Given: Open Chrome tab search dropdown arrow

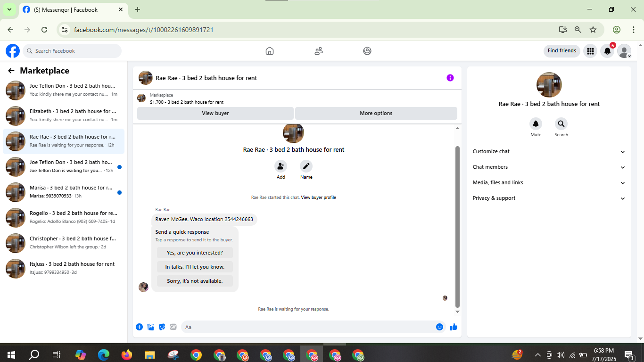Looking at the screenshot, I should coord(9,9).
